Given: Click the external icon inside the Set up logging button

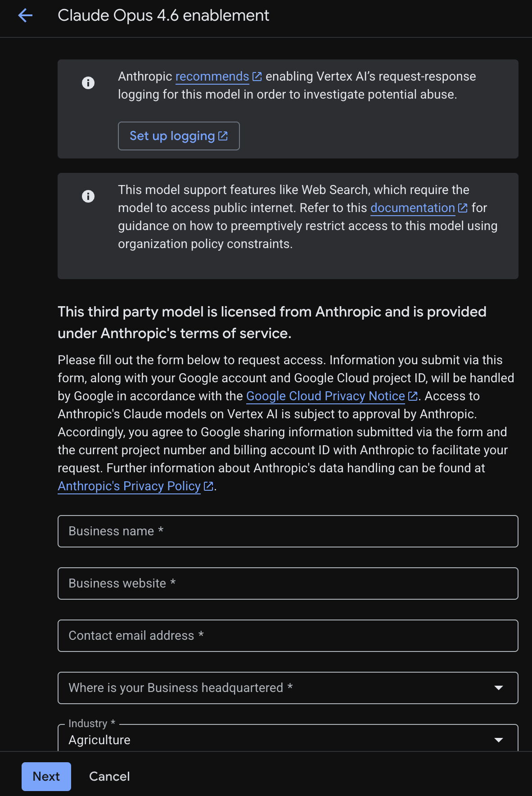Looking at the screenshot, I should pos(223,136).
